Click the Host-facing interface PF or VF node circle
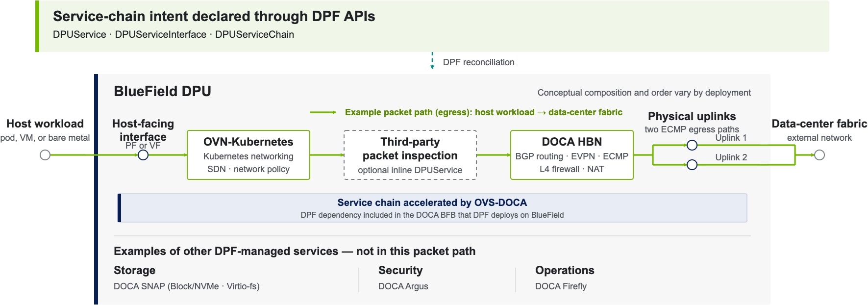Image resolution: width=868 pixels, height=305 pixels. click(143, 155)
